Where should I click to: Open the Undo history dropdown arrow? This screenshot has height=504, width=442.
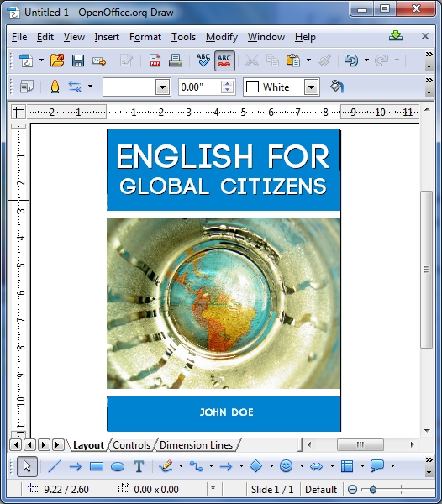point(366,60)
